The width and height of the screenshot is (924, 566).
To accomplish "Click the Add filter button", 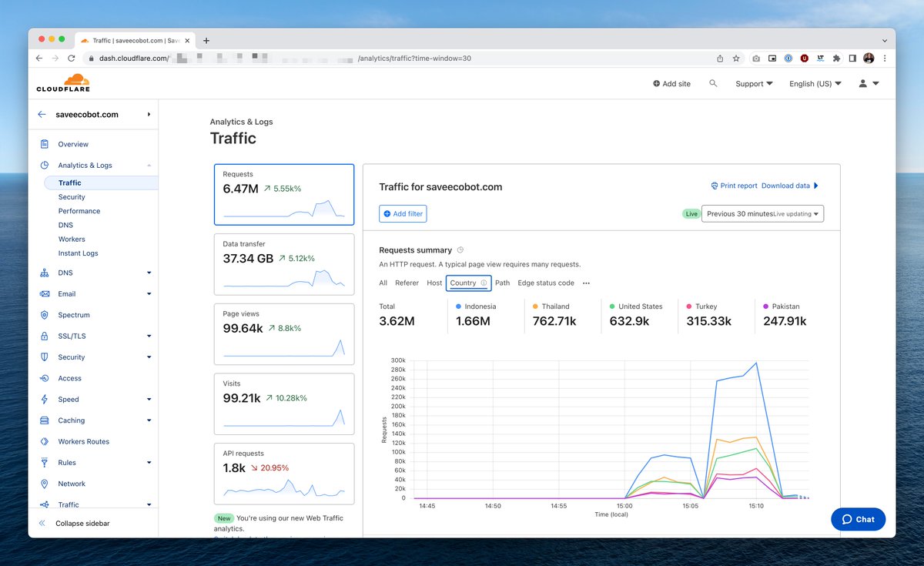I will tap(403, 213).
